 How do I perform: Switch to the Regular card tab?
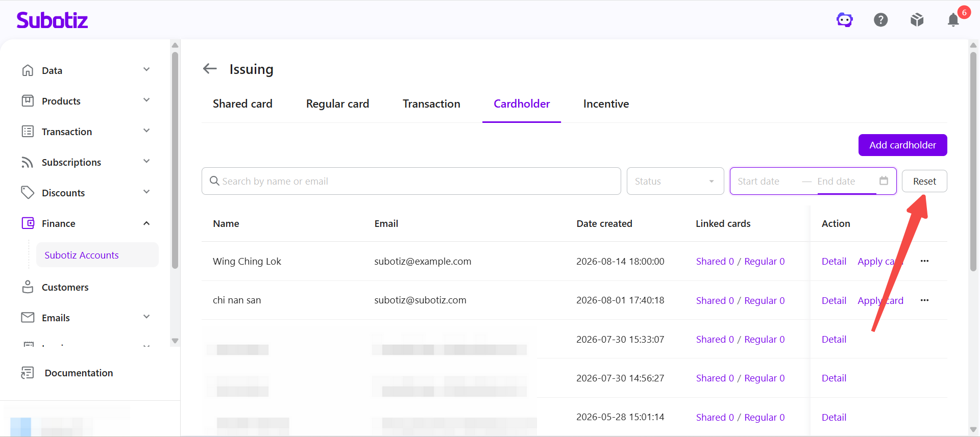[337, 104]
